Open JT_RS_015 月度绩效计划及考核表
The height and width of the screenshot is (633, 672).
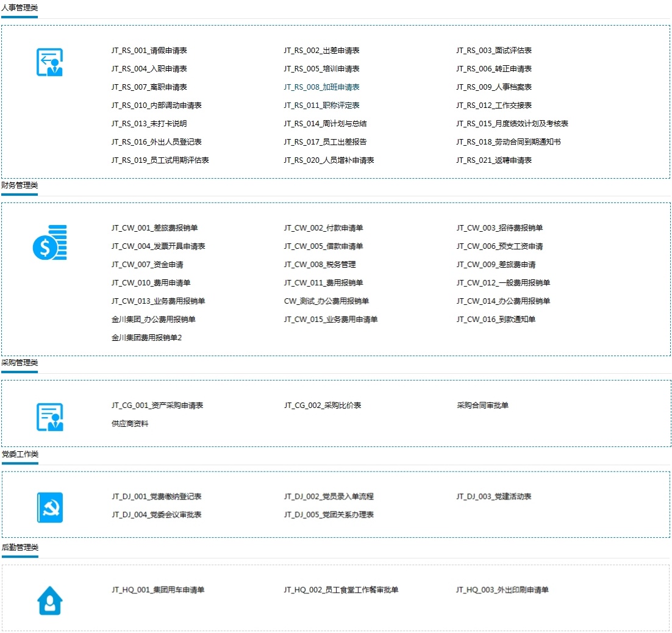click(x=512, y=124)
